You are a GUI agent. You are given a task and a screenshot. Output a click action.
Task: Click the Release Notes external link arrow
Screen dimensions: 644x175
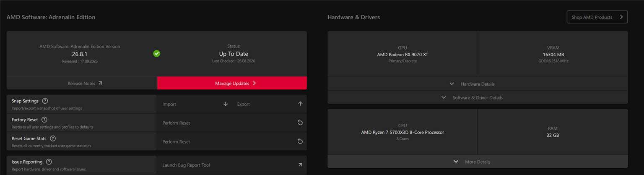(x=100, y=83)
